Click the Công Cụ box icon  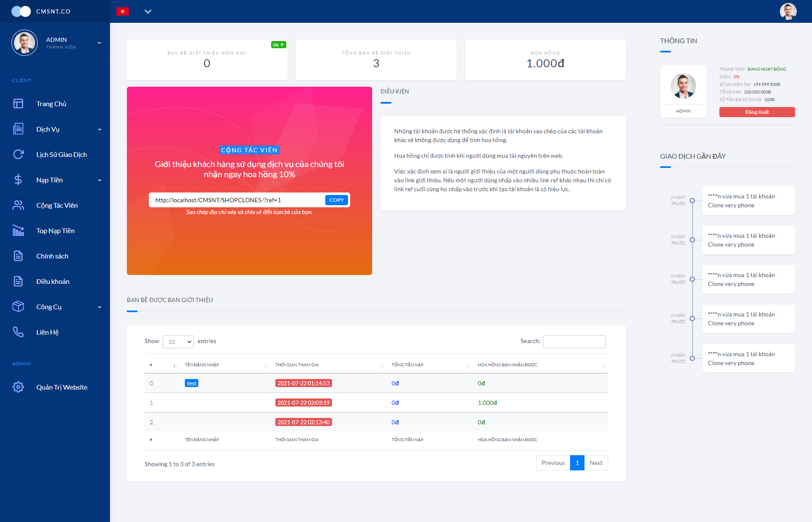[18, 307]
